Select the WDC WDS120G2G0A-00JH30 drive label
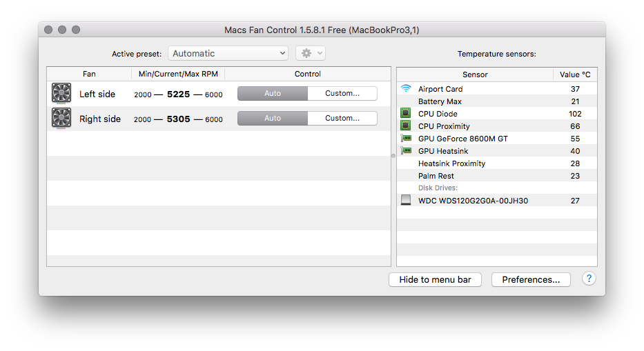644x351 pixels. [473, 201]
